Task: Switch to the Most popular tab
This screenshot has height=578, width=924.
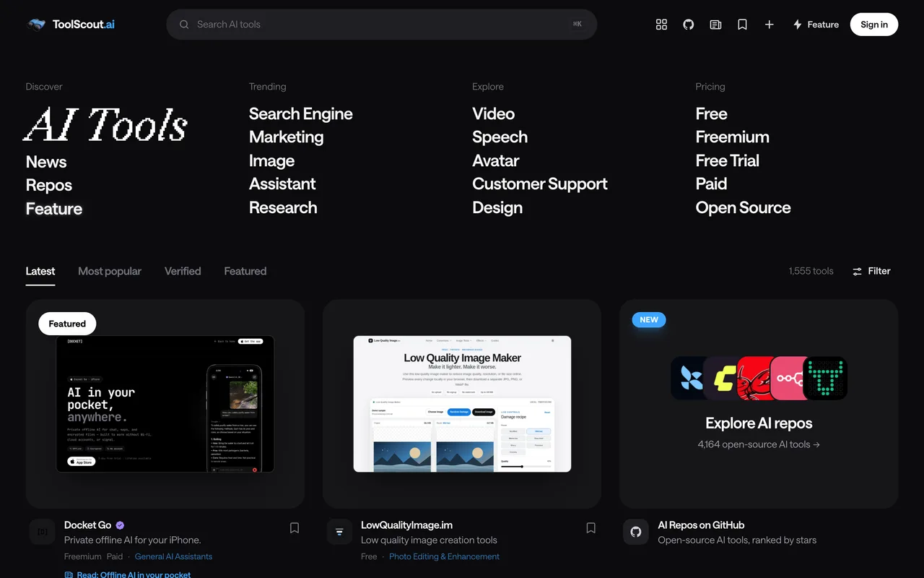Action: coord(110,271)
